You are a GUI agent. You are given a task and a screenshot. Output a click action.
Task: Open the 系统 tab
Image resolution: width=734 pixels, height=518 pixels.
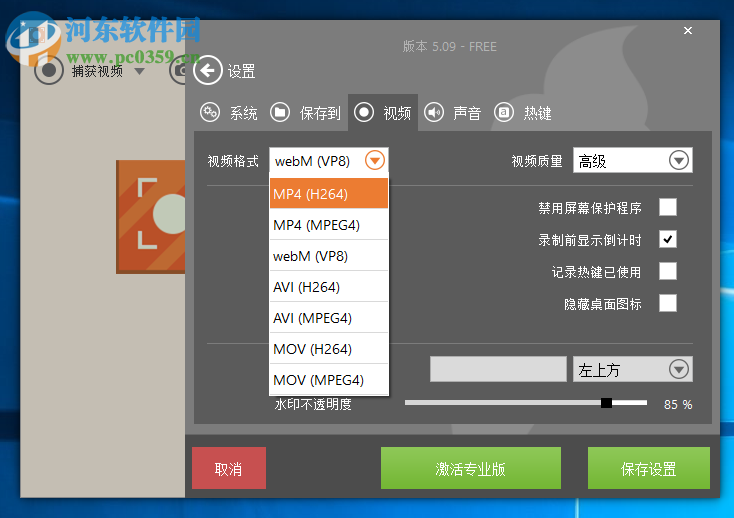[229, 113]
